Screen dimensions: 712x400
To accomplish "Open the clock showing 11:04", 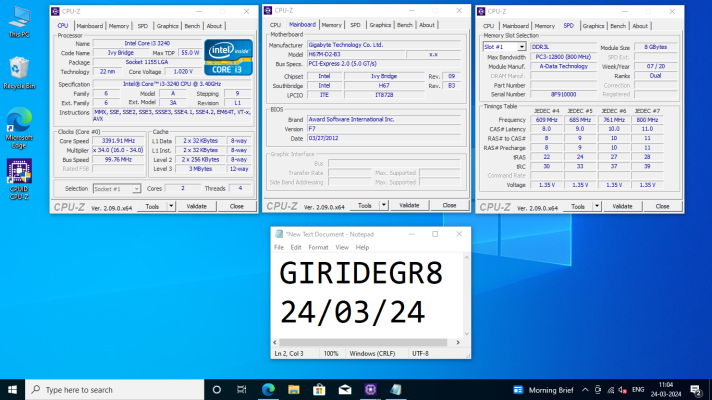I will 666,390.
